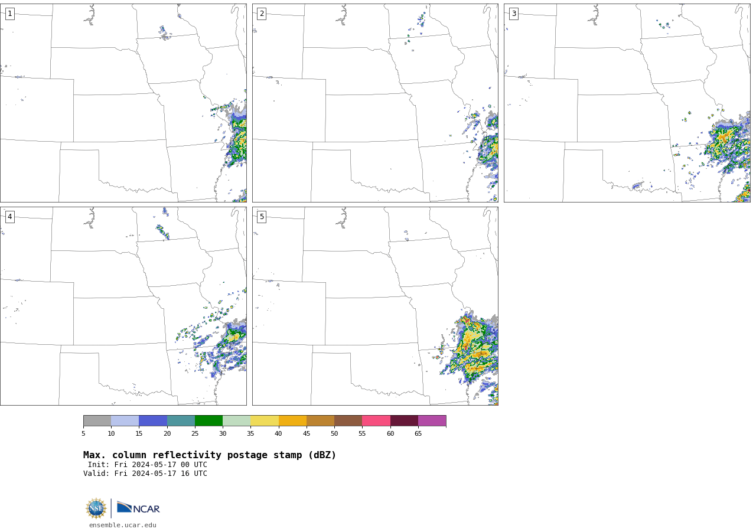Viewport: 756px width, 532px height.
Task: Click the blue 15-20 dBZ swatch
Action: pyautogui.click(x=153, y=420)
